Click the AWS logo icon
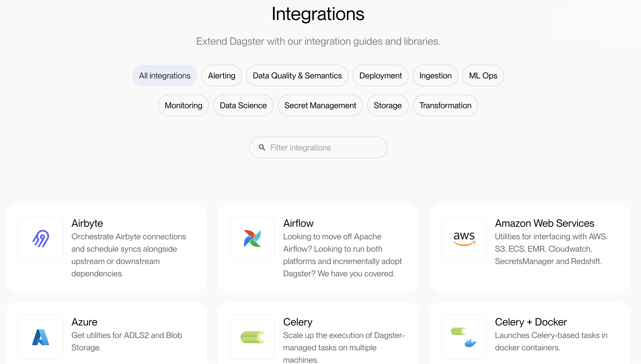This screenshot has width=641, height=364. point(464,239)
